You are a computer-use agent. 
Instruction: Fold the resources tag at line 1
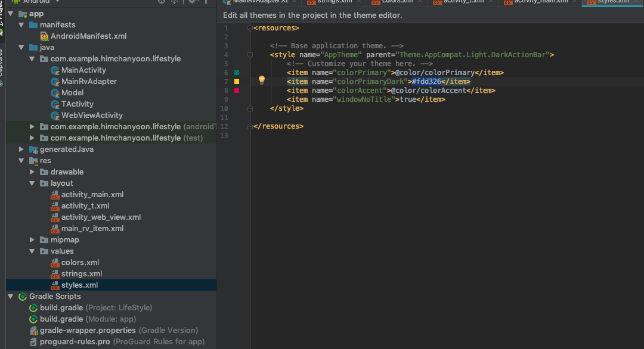point(250,28)
